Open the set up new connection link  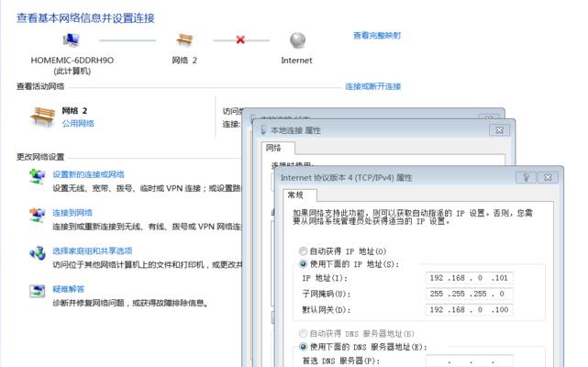point(88,174)
